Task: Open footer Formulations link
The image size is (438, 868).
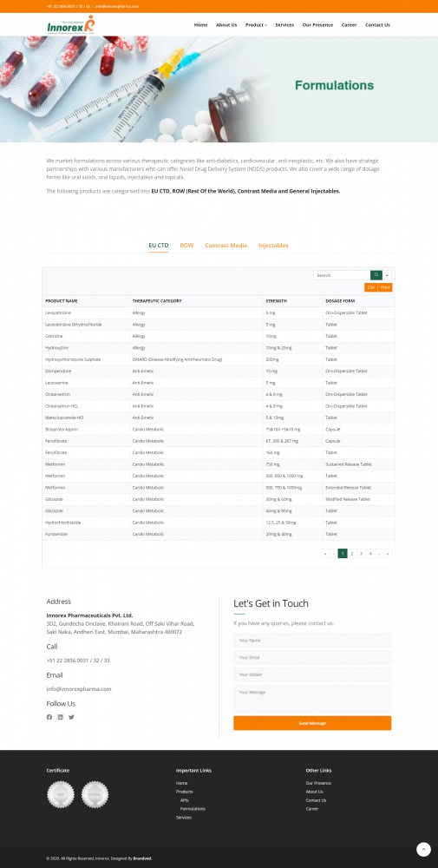Action: [x=193, y=809]
